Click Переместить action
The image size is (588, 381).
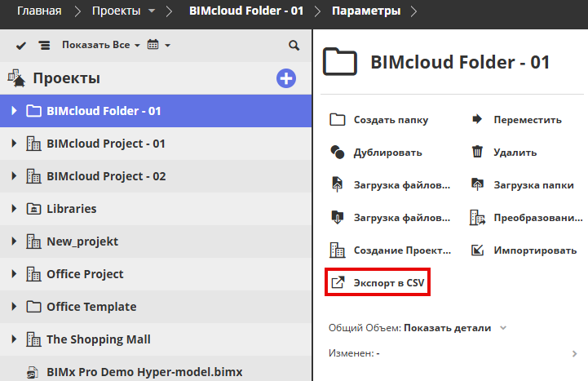pyautogui.click(x=517, y=120)
